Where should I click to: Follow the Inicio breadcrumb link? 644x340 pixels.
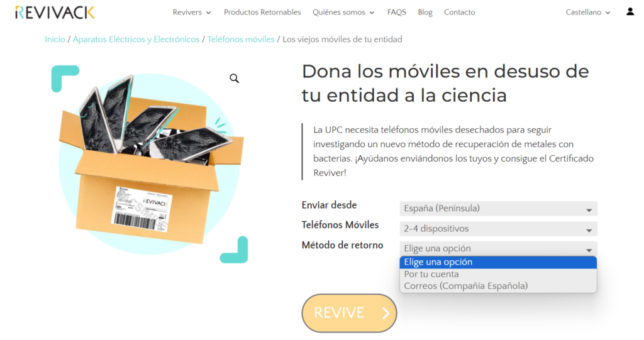(x=55, y=40)
